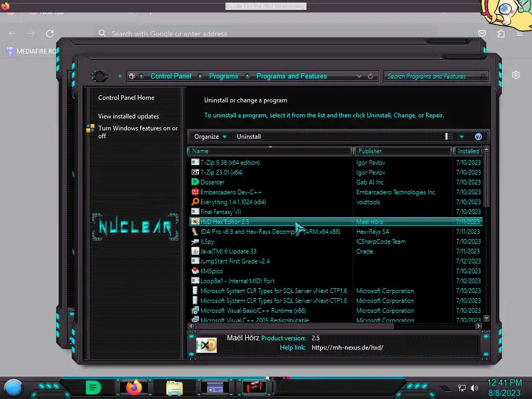The height and width of the screenshot is (399, 532).
Task: Click Control Panel breadcrumb
Action: pyautogui.click(x=170, y=76)
